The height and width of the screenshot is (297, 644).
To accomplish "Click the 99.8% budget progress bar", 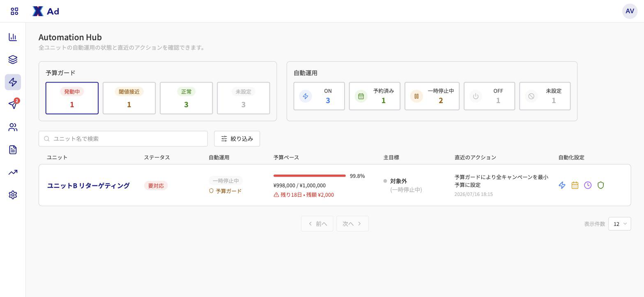I will coord(310,176).
